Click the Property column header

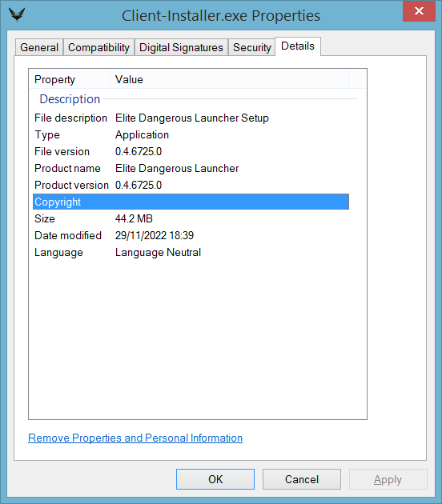70,79
